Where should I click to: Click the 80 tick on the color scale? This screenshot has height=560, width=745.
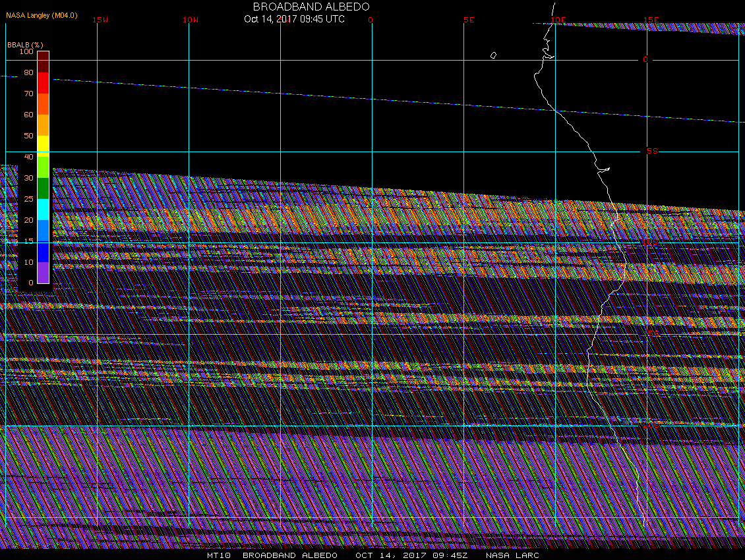[28, 72]
